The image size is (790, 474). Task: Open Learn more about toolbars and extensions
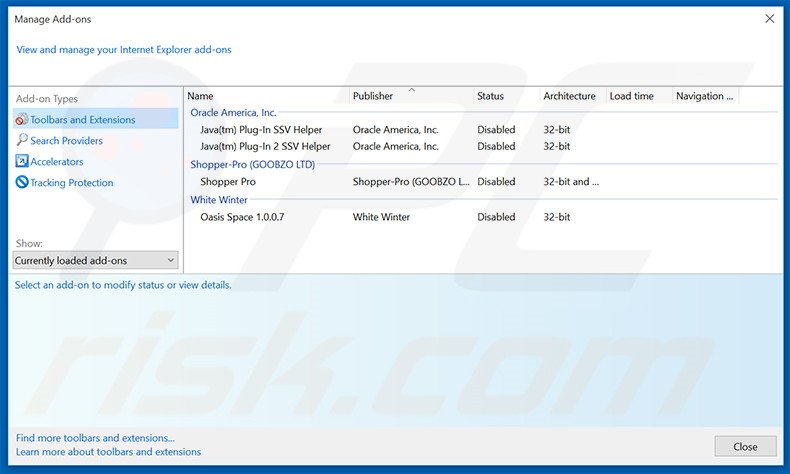tap(108, 452)
